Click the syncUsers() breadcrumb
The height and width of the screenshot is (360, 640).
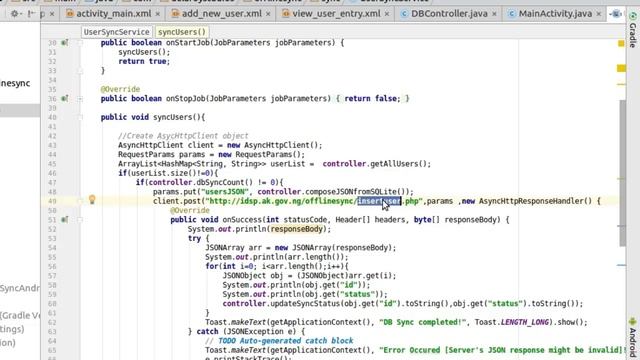tap(182, 32)
